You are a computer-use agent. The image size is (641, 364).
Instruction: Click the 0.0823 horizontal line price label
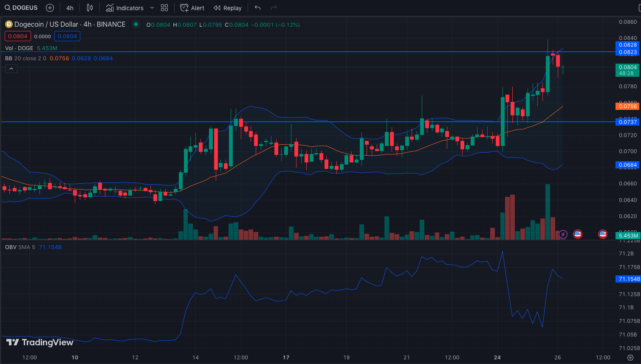tap(627, 52)
